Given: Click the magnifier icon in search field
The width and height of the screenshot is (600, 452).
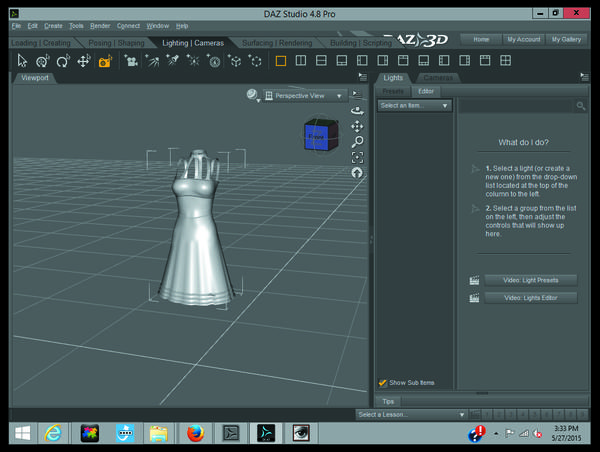Looking at the screenshot, I should click(580, 106).
